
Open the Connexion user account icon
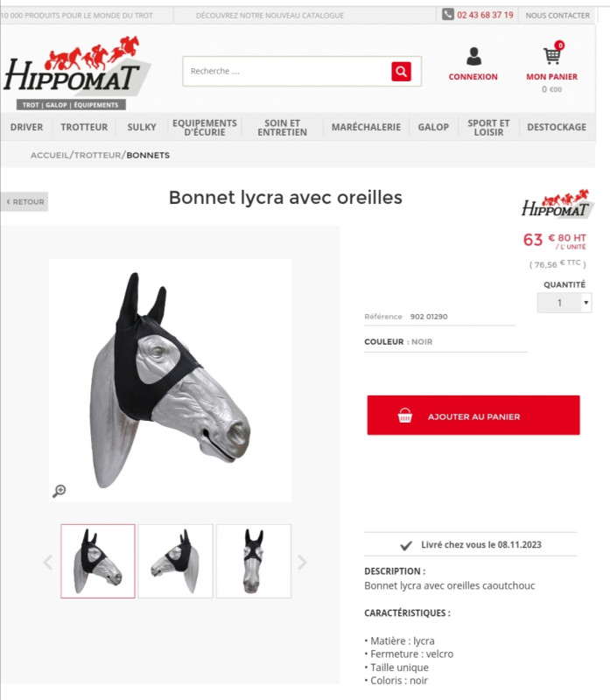click(x=473, y=57)
